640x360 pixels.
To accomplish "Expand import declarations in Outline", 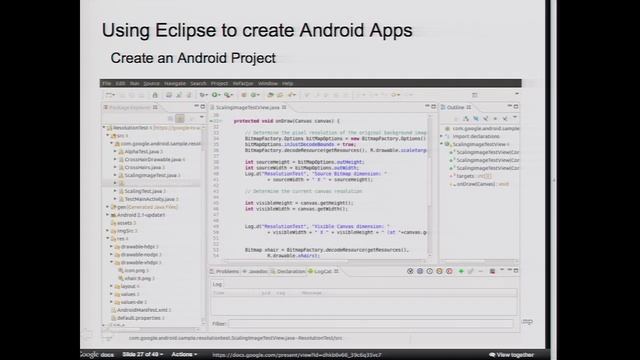I will (442, 136).
